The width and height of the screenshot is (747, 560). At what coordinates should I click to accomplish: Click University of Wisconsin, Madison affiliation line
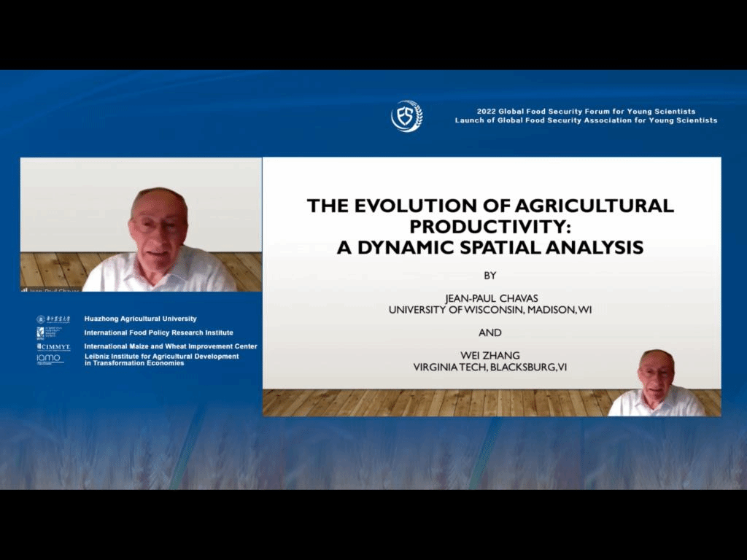489,310
